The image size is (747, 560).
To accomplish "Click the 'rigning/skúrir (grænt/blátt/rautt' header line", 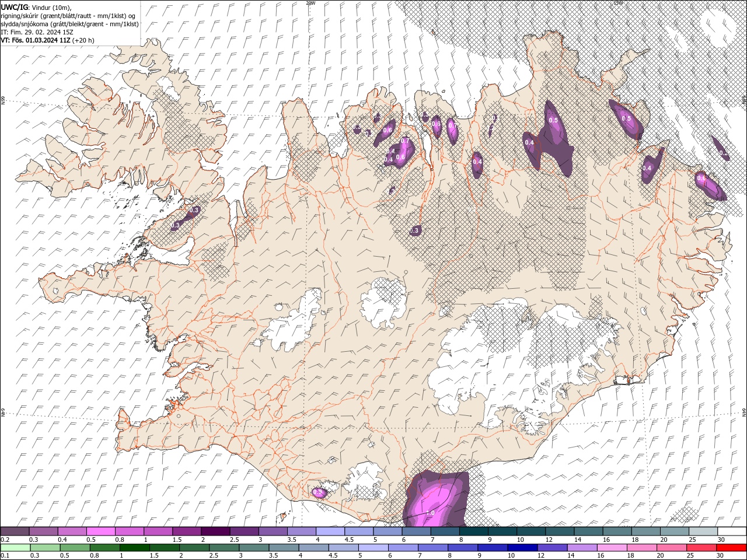I will [x=68, y=16].
